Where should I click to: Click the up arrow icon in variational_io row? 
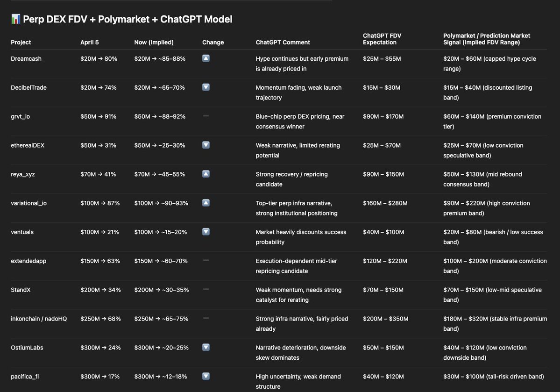206,203
